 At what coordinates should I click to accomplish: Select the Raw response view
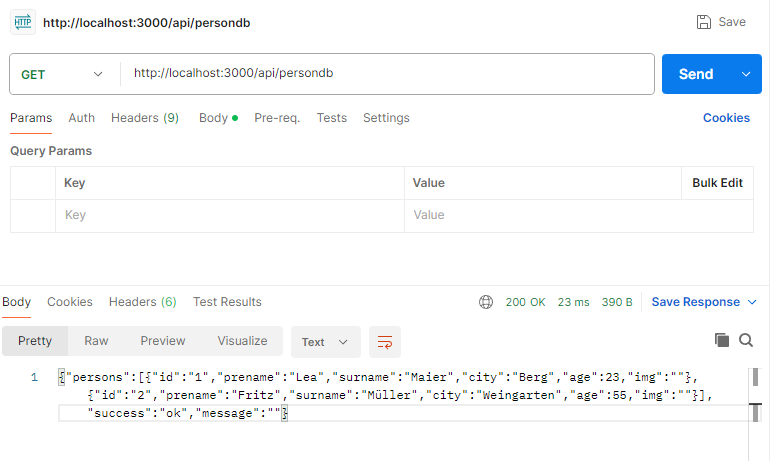coord(96,341)
